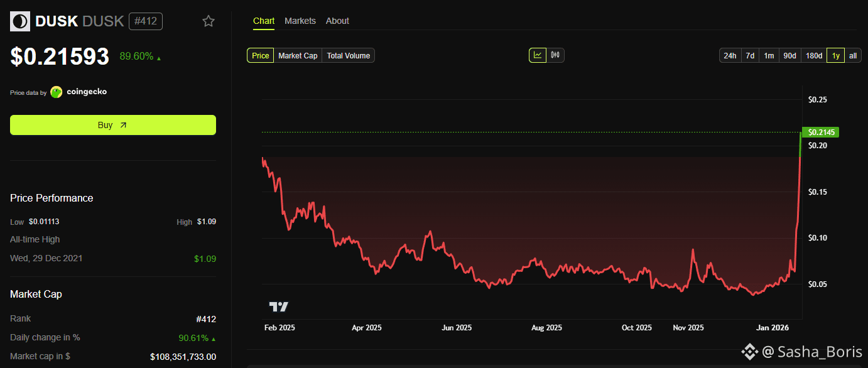Click the 89.60% change indicator
Screen dimensions: 868x368
coord(141,57)
